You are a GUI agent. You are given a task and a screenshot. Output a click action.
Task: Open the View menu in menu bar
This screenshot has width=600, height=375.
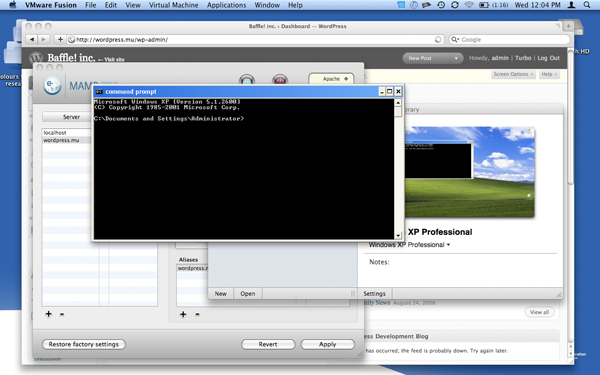click(133, 5)
